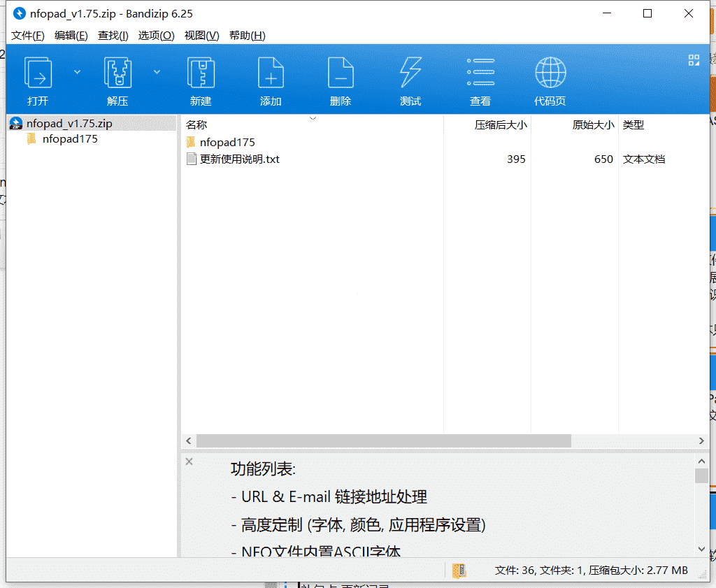Image resolution: width=716 pixels, height=588 pixels.
Task: Click the New archive (新建) icon
Action: [201, 73]
